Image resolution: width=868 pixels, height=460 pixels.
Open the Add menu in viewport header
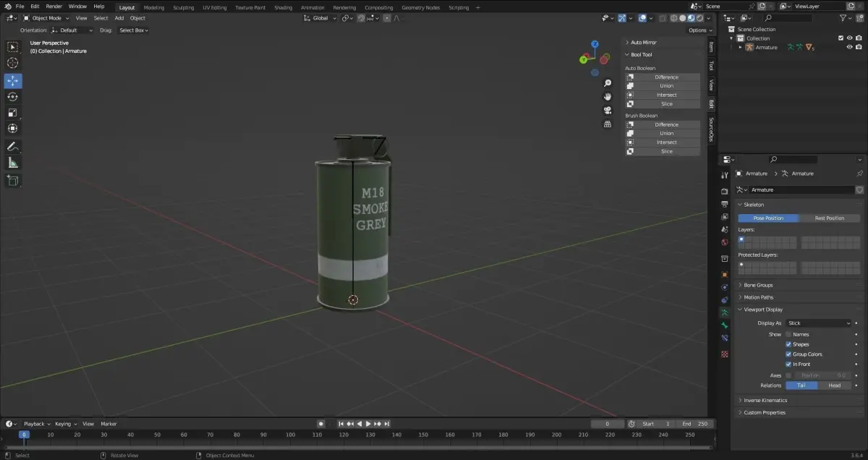pyautogui.click(x=119, y=18)
